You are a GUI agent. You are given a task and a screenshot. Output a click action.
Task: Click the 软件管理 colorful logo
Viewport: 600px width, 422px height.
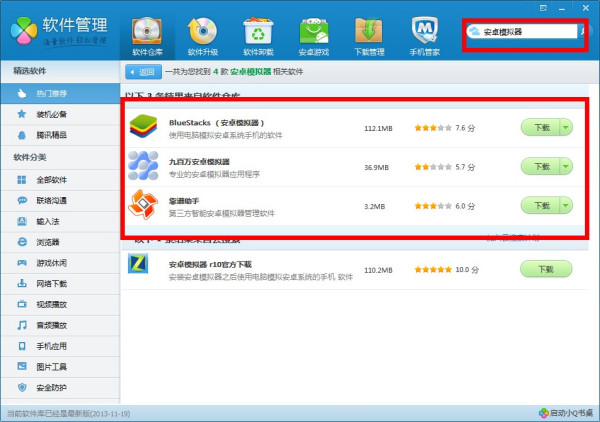click(24, 31)
